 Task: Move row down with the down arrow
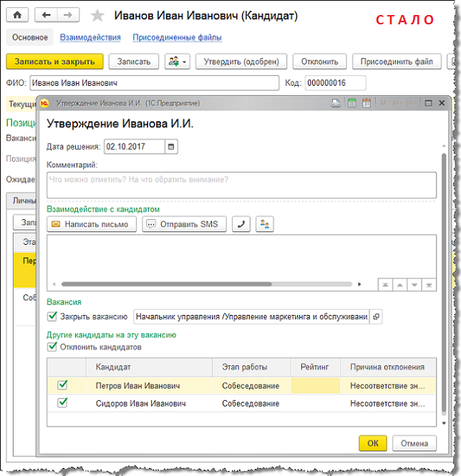point(414,285)
